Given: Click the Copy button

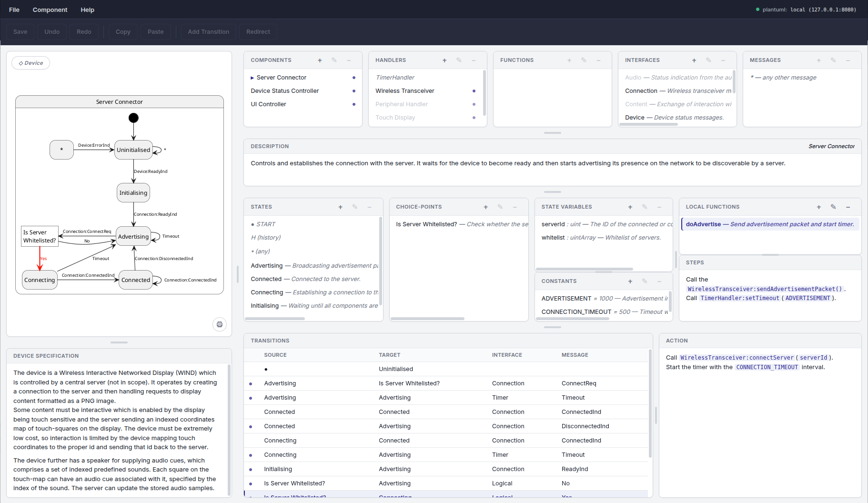Looking at the screenshot, I should click(123, 32).
